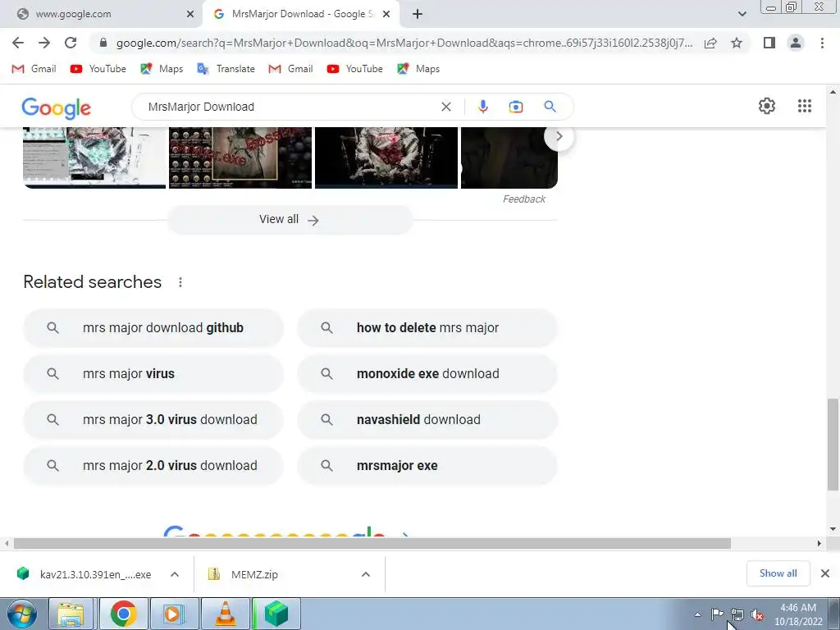
Task: Close the downloads bar
Action: click(x=825, y=573)
